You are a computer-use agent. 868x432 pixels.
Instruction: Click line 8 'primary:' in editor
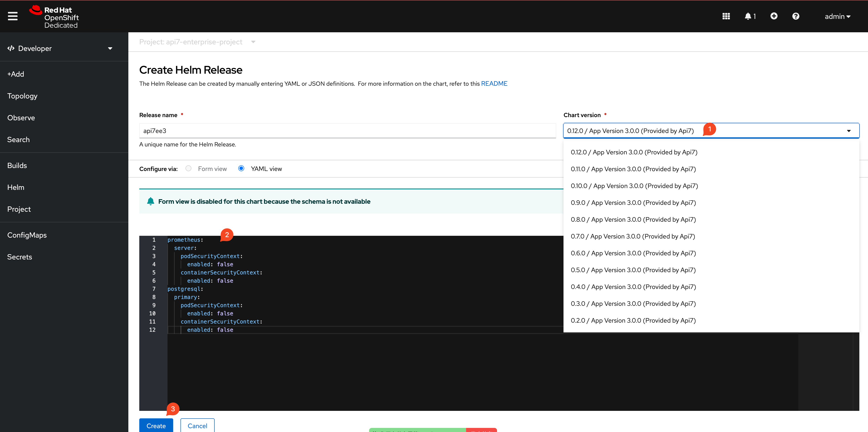pyautogui.click(x=187, y=297)
